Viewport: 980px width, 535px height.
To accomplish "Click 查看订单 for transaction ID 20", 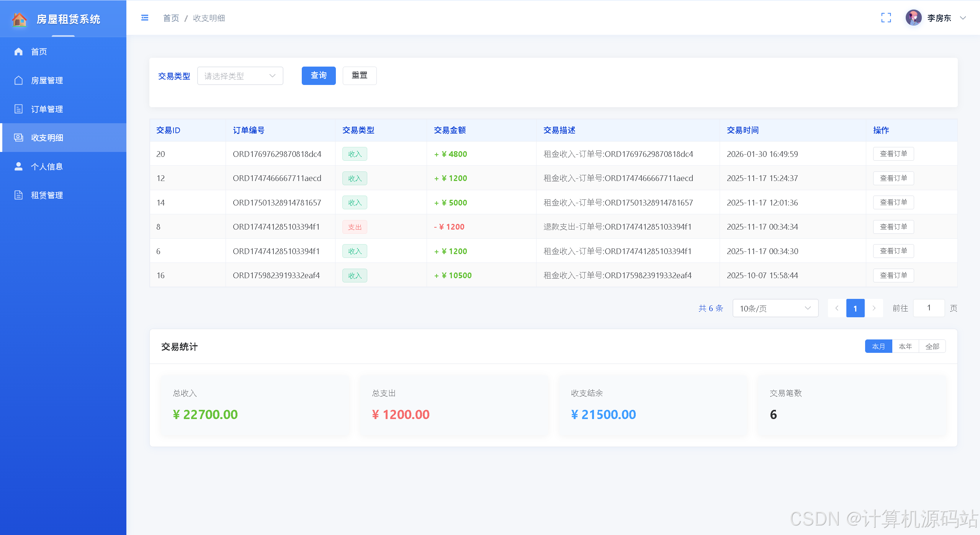I will [x=893, y=154].
